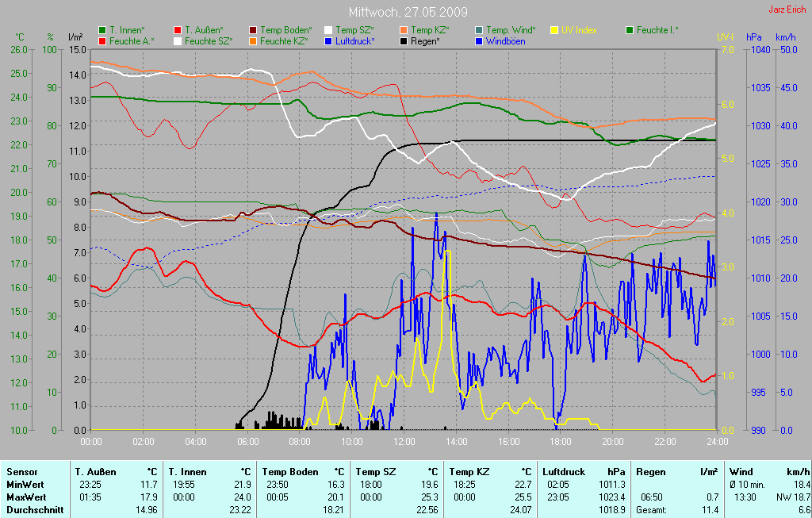The image size is (812, 518).
Task: Click the red Feuchte A. legend swatch
Action: coord(102,41)
